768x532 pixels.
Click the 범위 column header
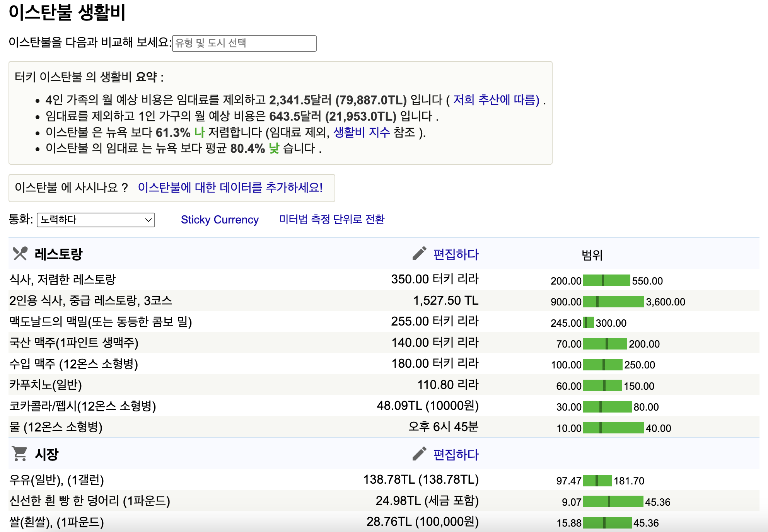(592, 255)
